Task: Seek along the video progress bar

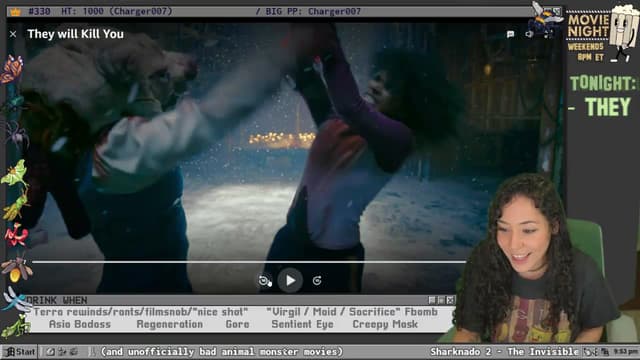Action: click(x=249, y=262)
